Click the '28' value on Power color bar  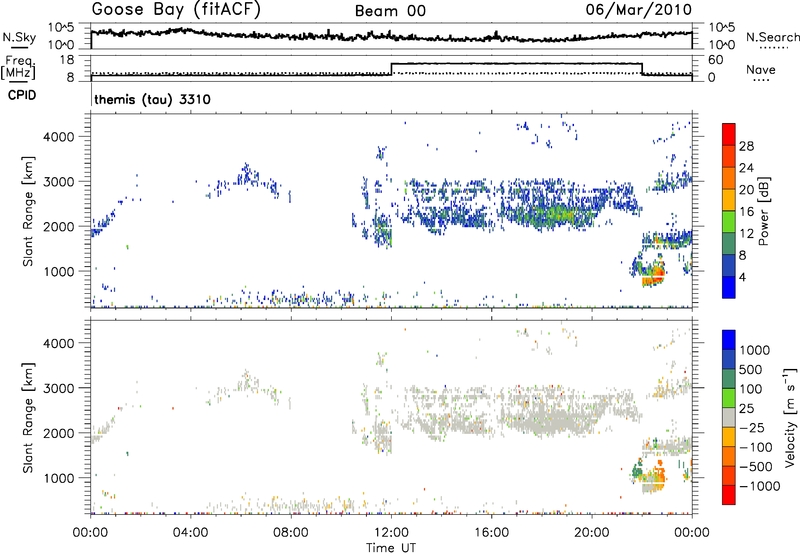pyautogui.click(x=746, y=146)
